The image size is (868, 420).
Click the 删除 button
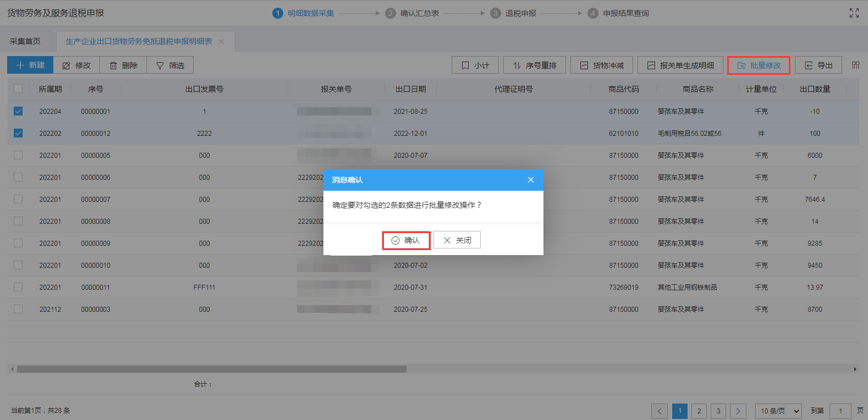coord(123,65)
